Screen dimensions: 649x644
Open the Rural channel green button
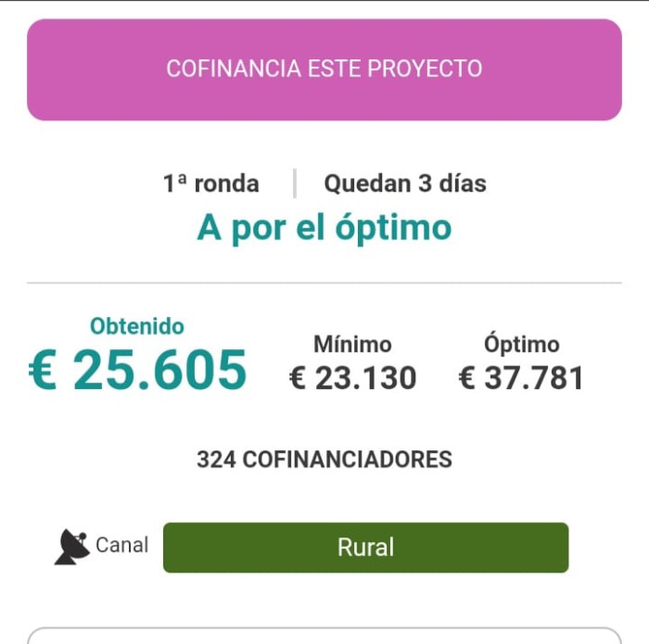[365, 548]
